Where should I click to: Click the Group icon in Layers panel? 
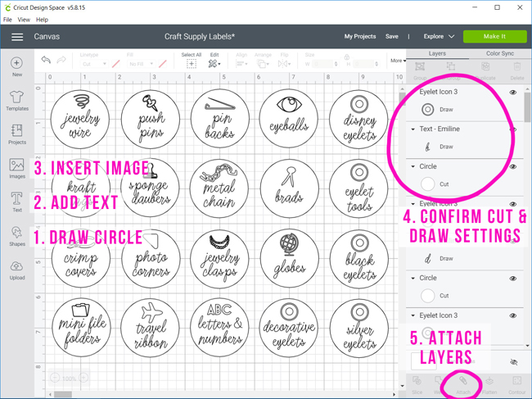point(420,66)
